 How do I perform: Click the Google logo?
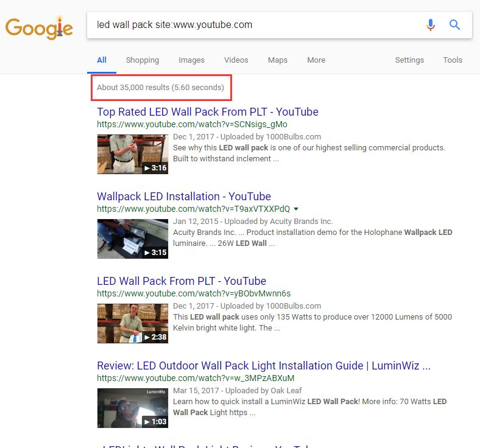pyautogui.click(x=39, y=27)
